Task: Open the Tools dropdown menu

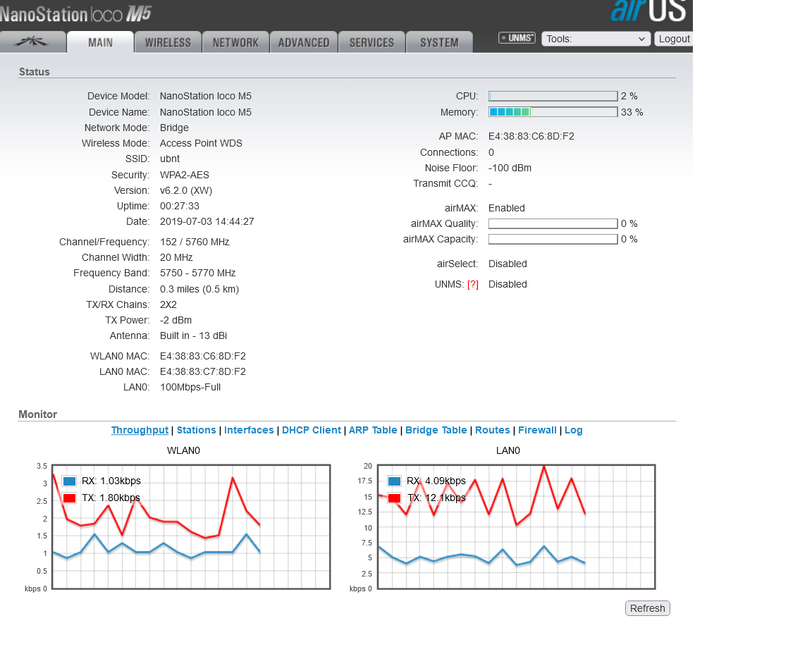Action: [x=596, y=39]
